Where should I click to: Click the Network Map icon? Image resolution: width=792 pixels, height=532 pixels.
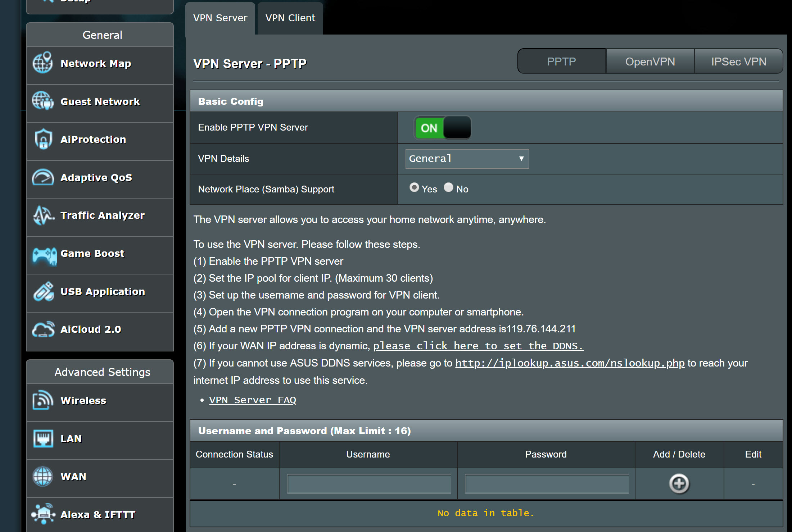(45, 64)
